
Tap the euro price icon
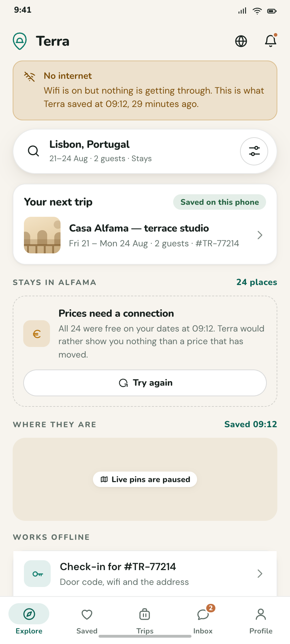point(37,334)
